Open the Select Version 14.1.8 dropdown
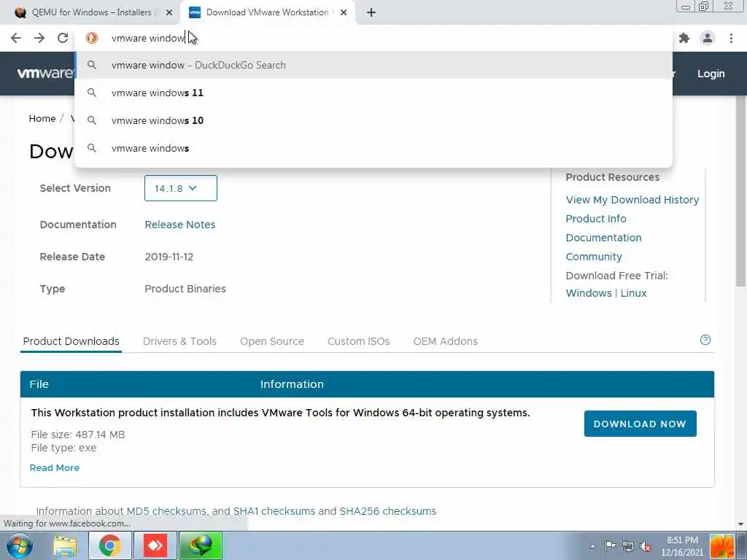Viewport: 747px width, 560px height. coord(181,188)
